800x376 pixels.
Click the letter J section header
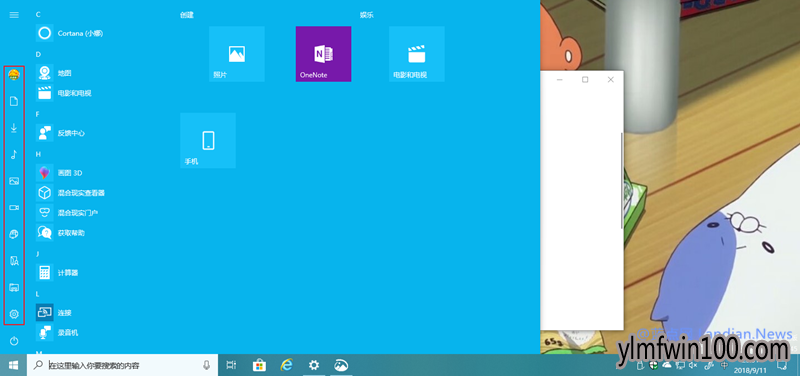tap(38, 254)
